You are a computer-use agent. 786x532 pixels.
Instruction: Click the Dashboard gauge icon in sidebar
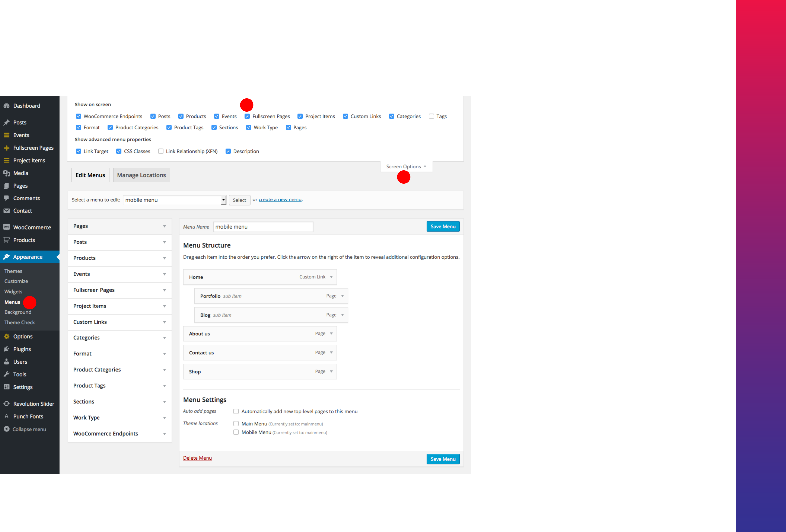(6, 106)
